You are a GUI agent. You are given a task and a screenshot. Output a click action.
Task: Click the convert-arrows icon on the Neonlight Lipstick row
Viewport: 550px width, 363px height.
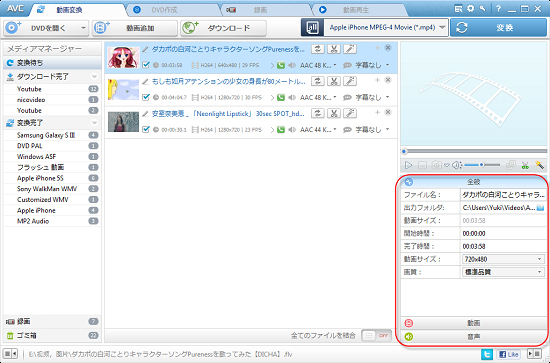(317, 113)
